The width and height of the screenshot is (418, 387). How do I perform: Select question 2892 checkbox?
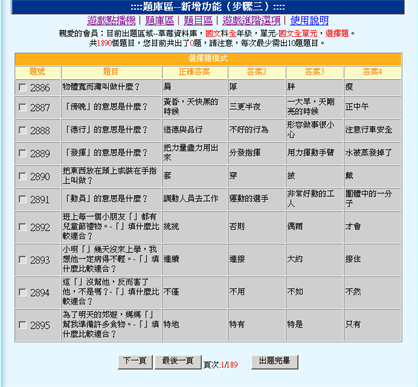[x=23, y=227]
